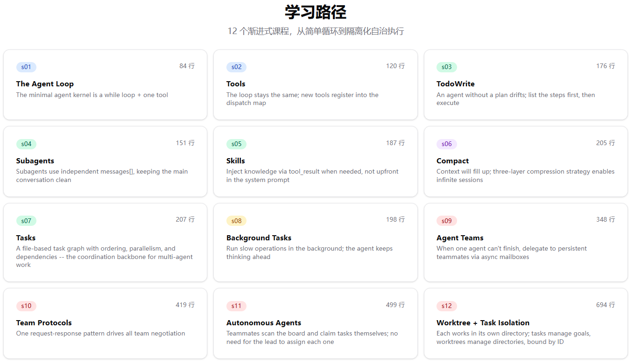Open the Compact lesson title

[452, 161]
